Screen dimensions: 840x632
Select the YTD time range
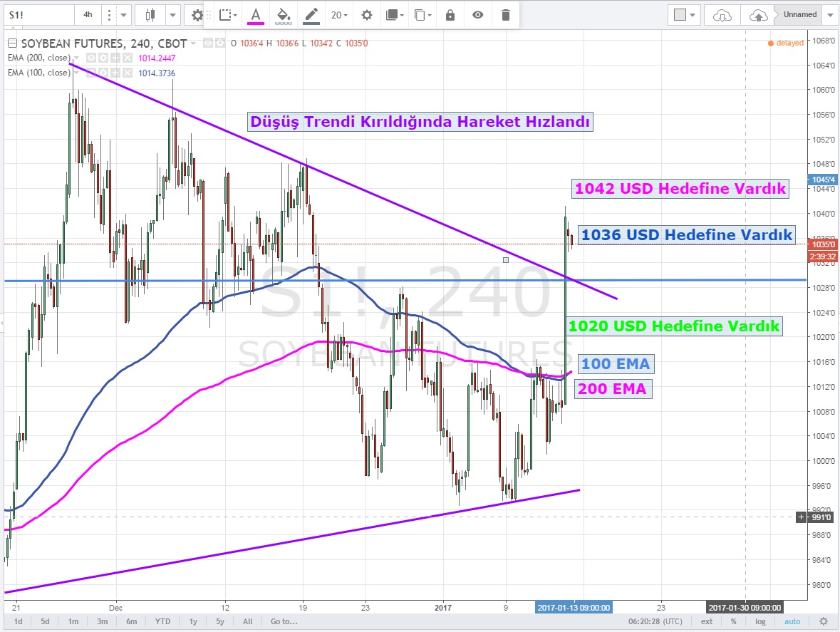(163, 621)
